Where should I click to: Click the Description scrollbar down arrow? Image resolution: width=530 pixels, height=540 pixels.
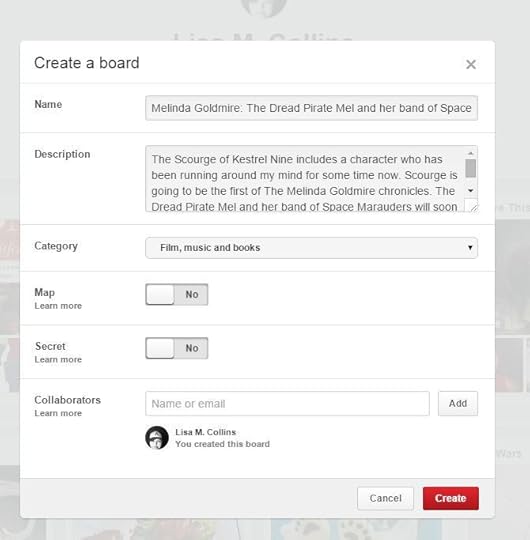471,190
